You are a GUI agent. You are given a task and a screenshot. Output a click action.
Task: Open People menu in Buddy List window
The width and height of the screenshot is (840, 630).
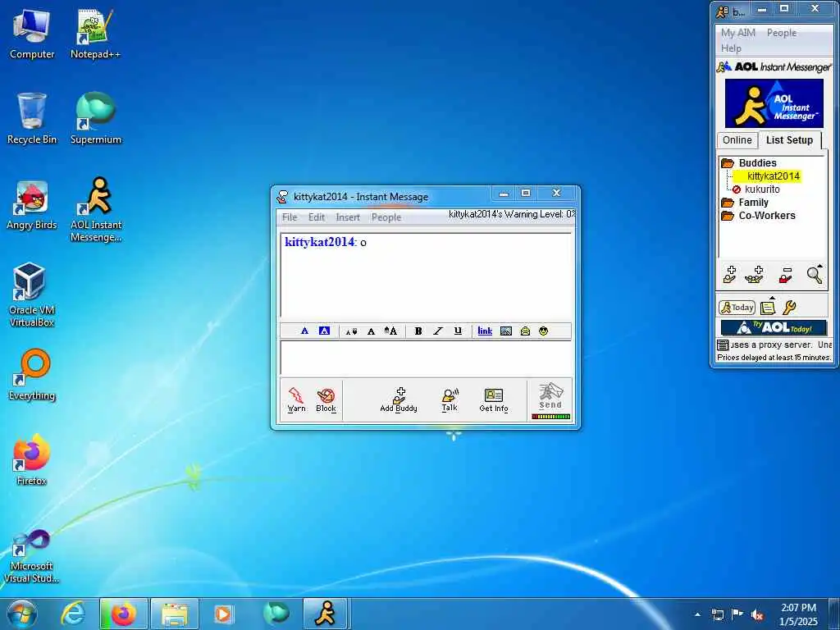tap(781, 33)
